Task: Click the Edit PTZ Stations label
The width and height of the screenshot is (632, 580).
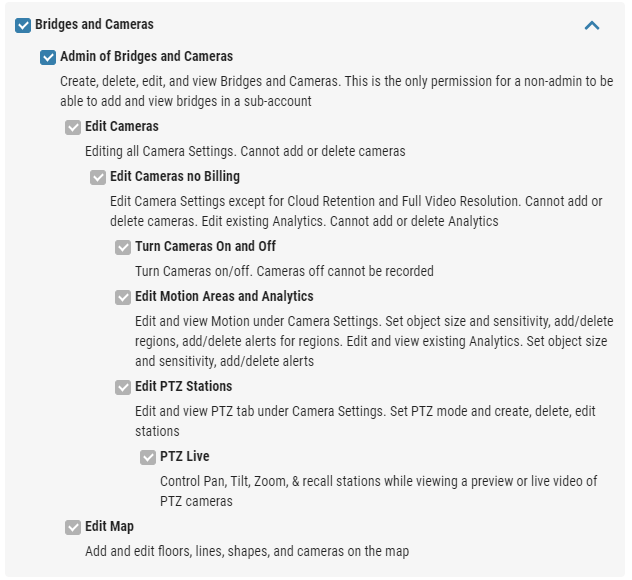Action: 183,387
